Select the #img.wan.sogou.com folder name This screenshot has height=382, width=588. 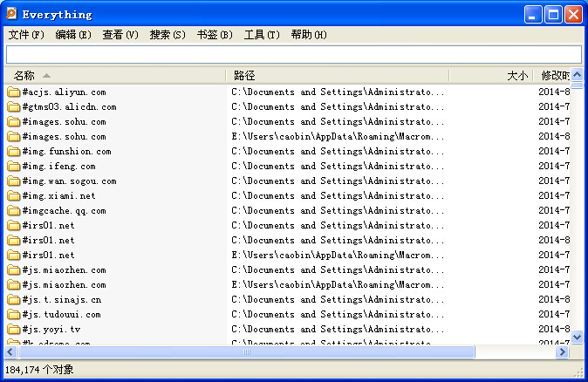tap(70, 181)
